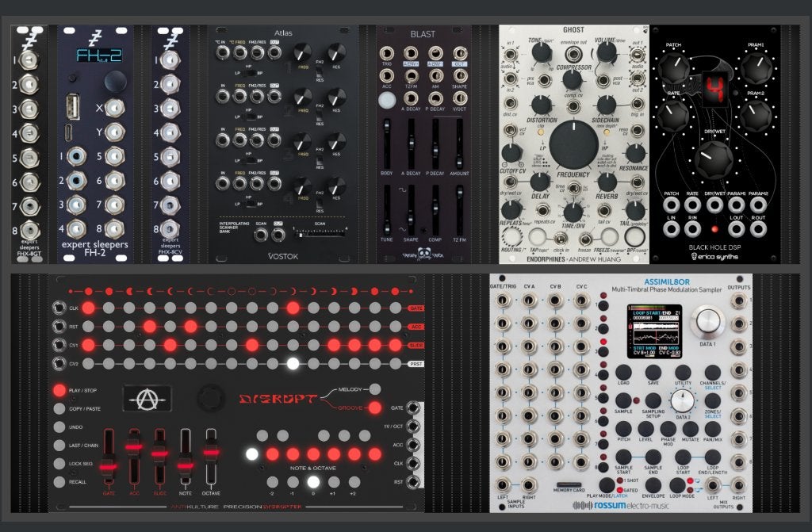Click the UNDO button on Disrupt
Viewport: 812px width, 532px height.
point(59,427)
